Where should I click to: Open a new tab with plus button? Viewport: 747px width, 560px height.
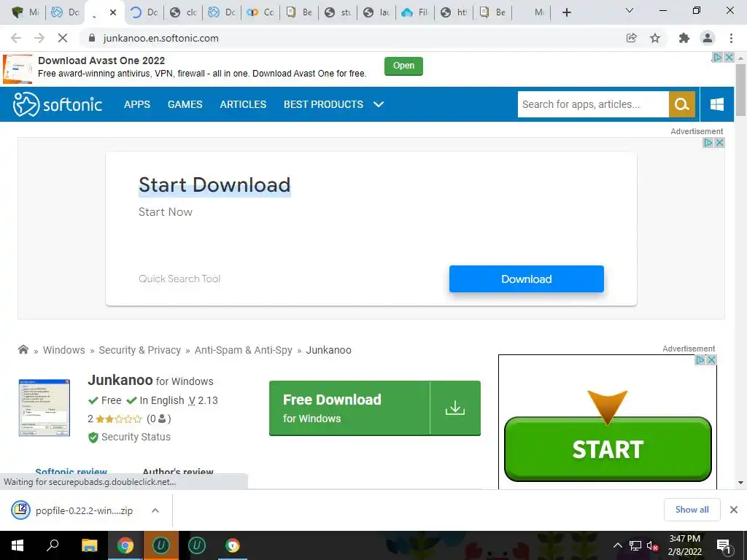[x=566, y=12]
